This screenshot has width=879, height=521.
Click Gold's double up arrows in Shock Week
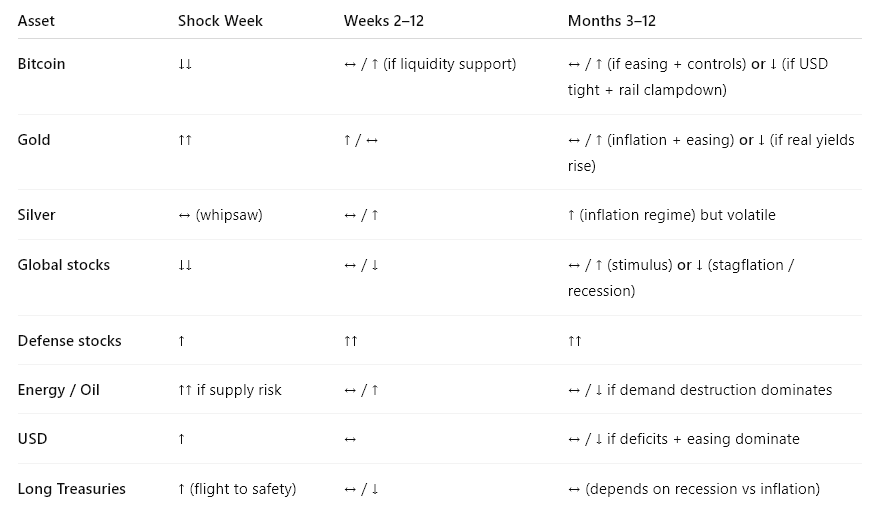pyautogui.click(x=185, y=140)
